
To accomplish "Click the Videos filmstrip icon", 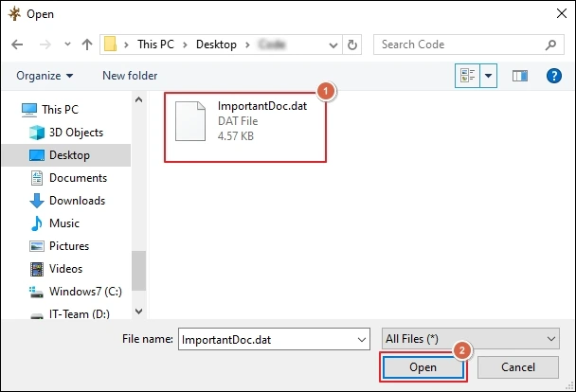I will pos(37,269).
